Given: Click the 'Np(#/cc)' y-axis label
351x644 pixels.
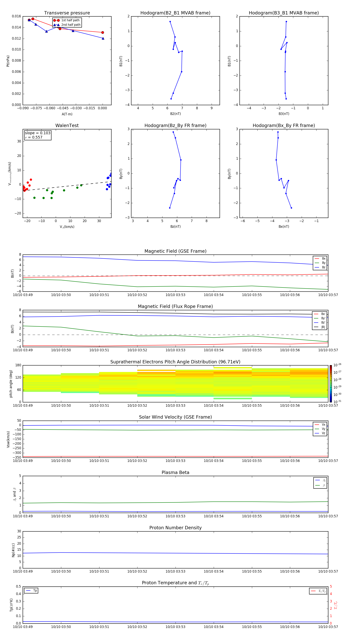Looking at the screenshot, I should coord(13,550).
